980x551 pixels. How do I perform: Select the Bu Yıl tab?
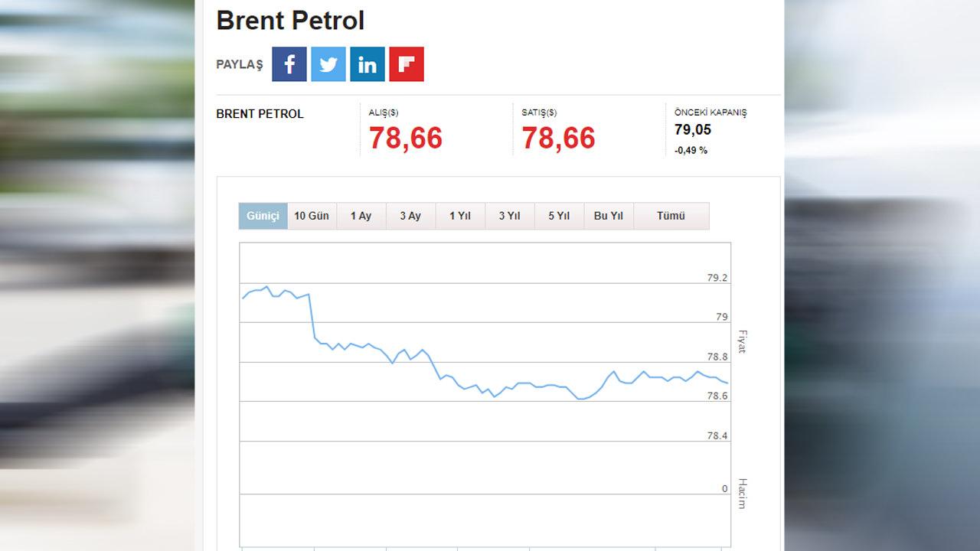pyautogui.click(x=609, y=216)
